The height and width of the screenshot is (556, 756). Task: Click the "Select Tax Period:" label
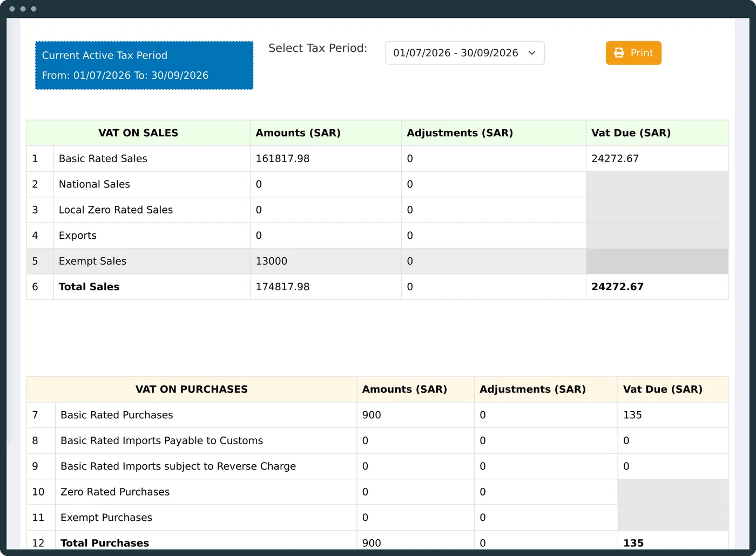coord(318,48)
